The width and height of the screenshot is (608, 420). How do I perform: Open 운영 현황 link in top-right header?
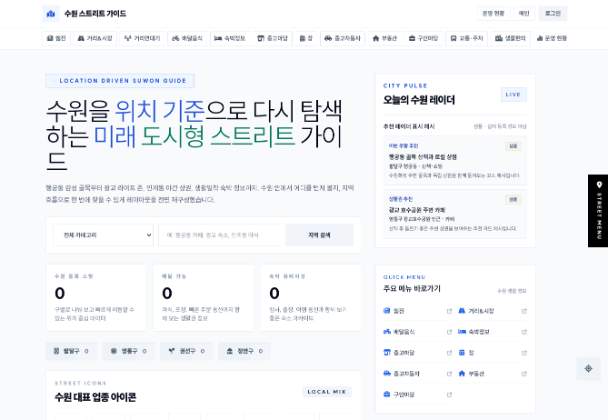493,13
